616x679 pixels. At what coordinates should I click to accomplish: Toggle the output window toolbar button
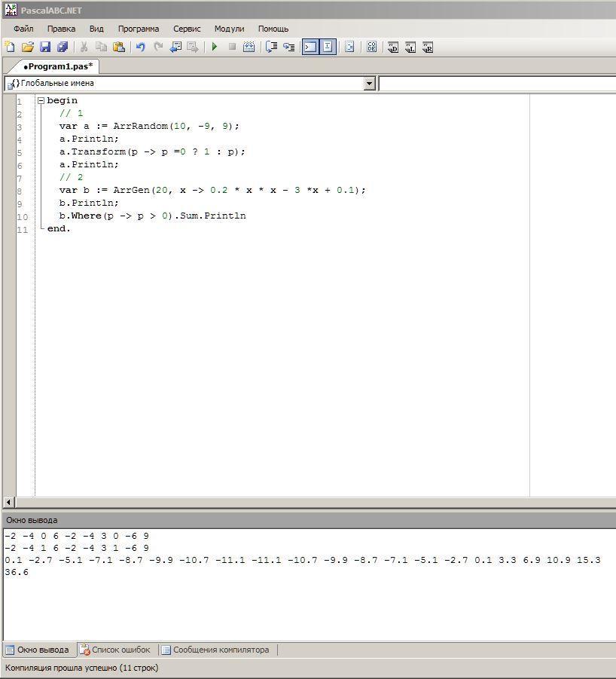[x=310, y=47]
